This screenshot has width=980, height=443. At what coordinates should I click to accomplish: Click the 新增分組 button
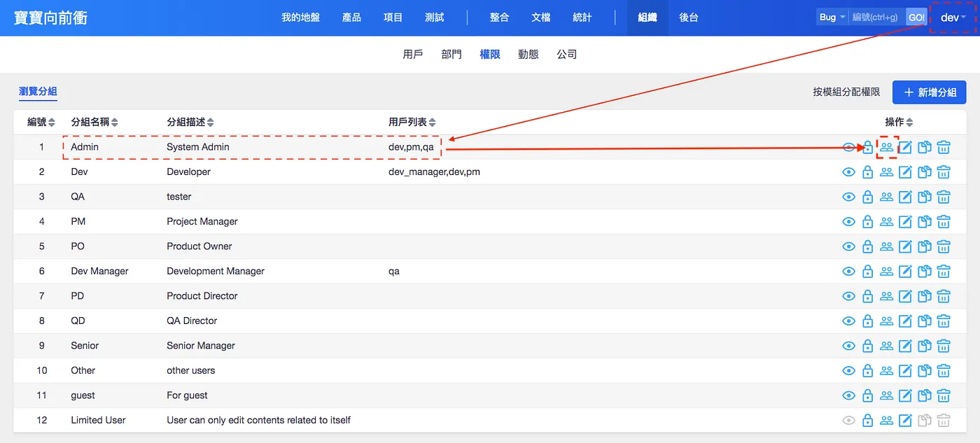point(929,92)
